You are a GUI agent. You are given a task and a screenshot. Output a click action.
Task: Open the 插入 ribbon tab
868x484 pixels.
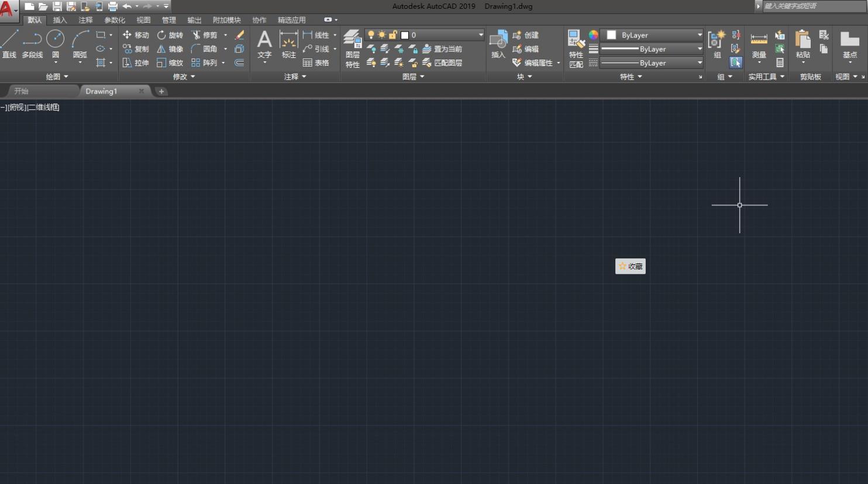point(60,20)
